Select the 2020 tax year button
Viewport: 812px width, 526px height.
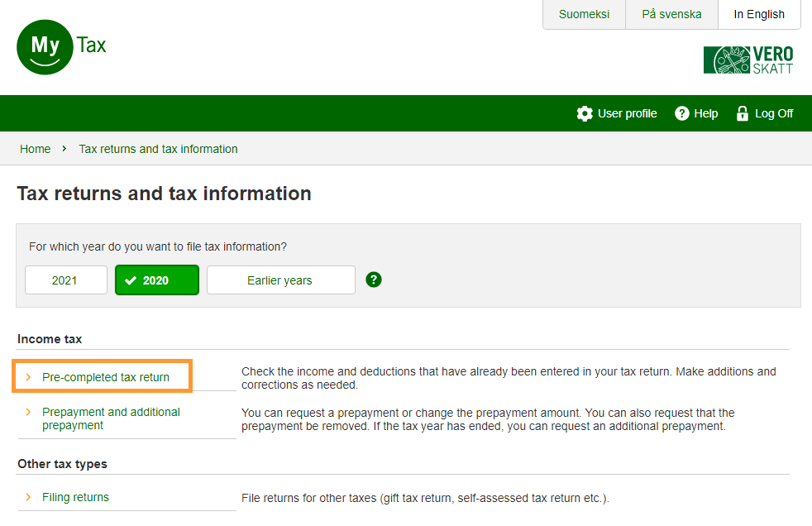pyautogui.click(x=157, y=280)
